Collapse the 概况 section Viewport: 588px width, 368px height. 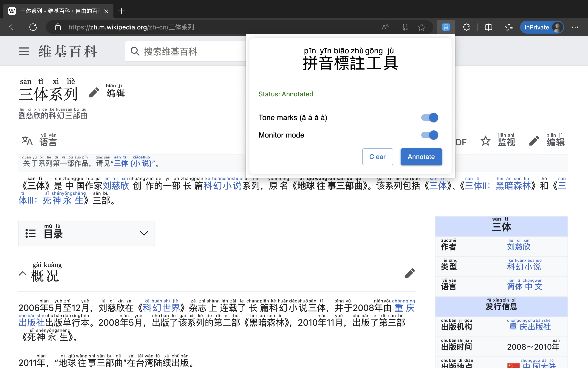point(23,273)
